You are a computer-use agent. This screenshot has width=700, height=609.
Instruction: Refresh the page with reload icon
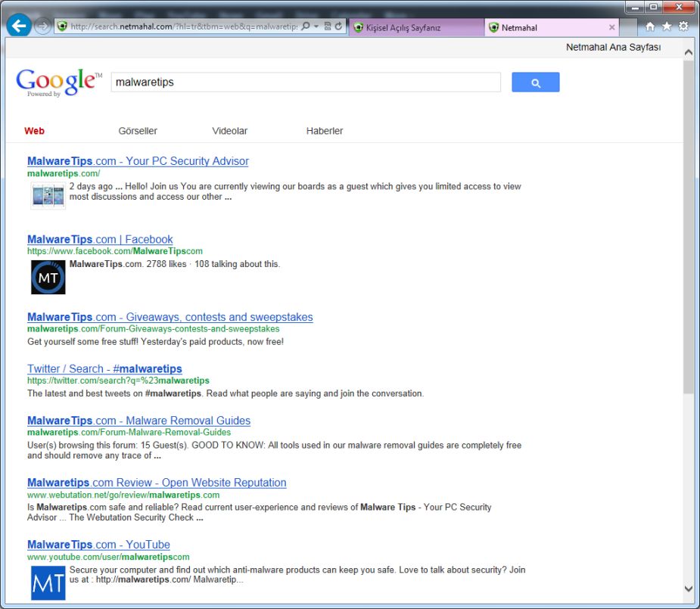coord(338,26)
